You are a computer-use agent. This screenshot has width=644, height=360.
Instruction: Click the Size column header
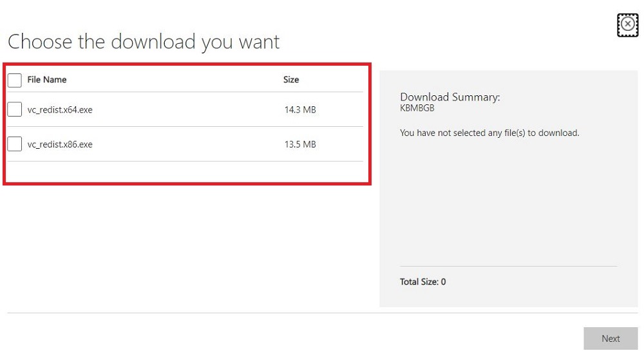click(291, 80)
